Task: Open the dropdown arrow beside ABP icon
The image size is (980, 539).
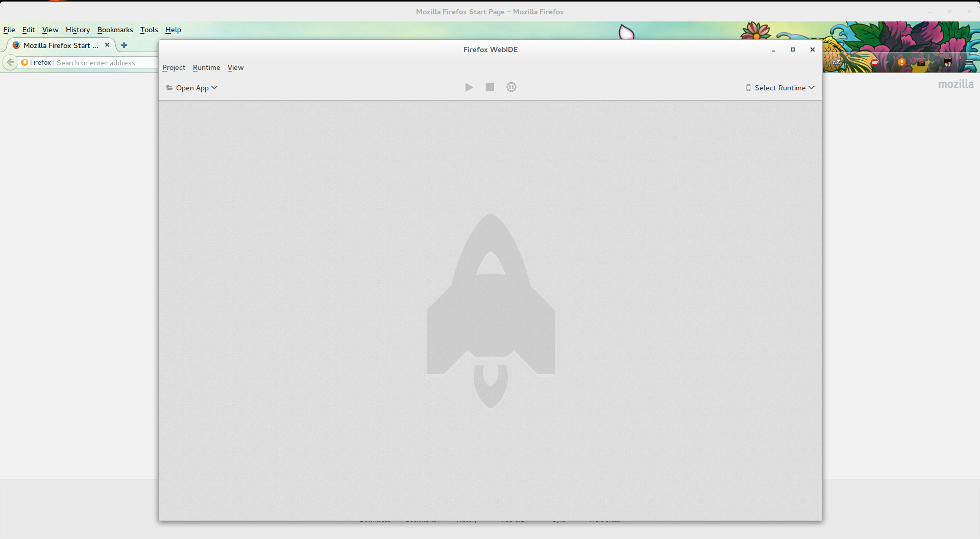Action: (x=887, y=62)
